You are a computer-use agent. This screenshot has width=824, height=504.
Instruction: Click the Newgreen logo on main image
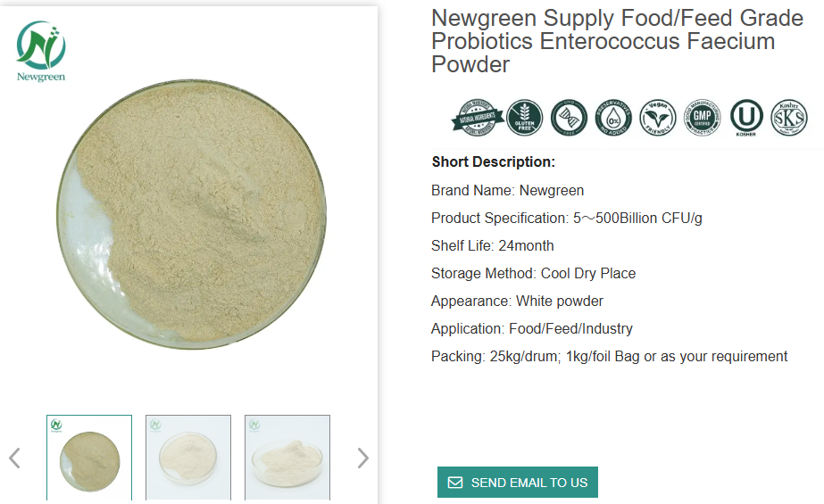[x=41, y=51]
